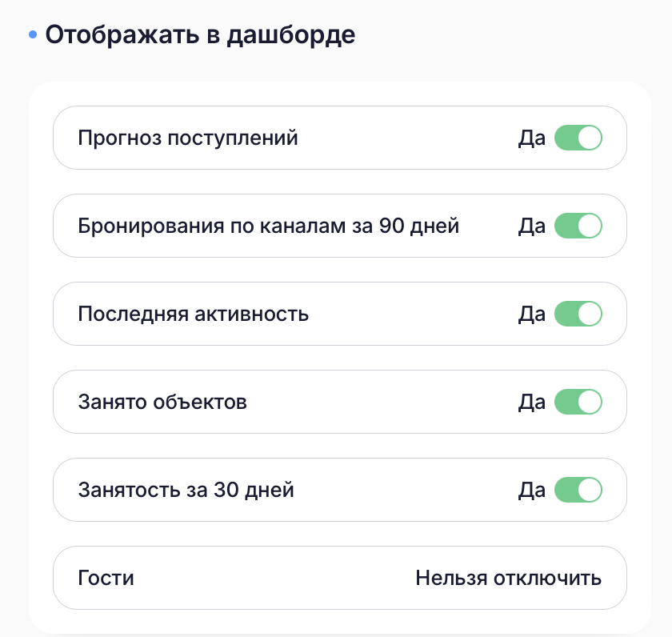Switch off Занято объектов toggle

click(578, 402)
